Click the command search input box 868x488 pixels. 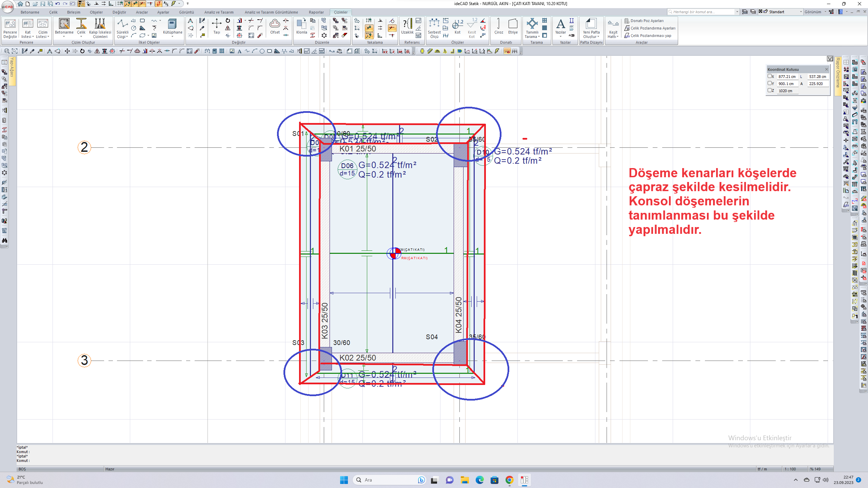702,12
